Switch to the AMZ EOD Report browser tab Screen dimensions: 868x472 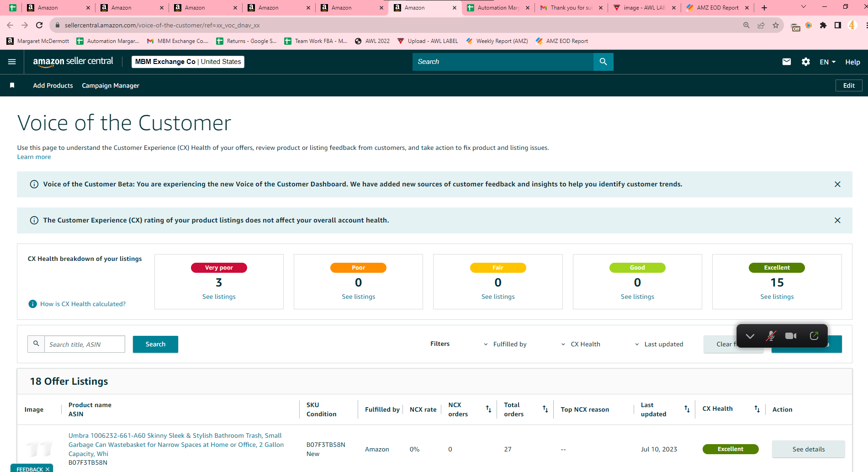pos(717,8)
